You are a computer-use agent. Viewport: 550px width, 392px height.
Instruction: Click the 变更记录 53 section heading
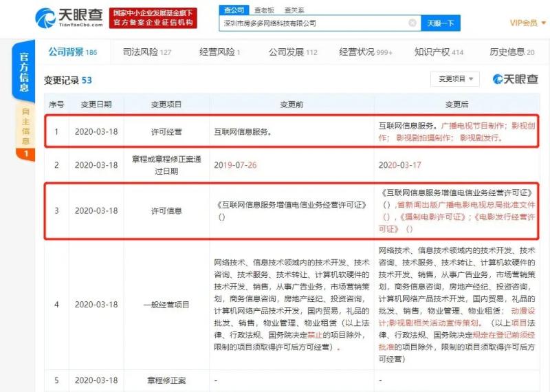point(67,80)
